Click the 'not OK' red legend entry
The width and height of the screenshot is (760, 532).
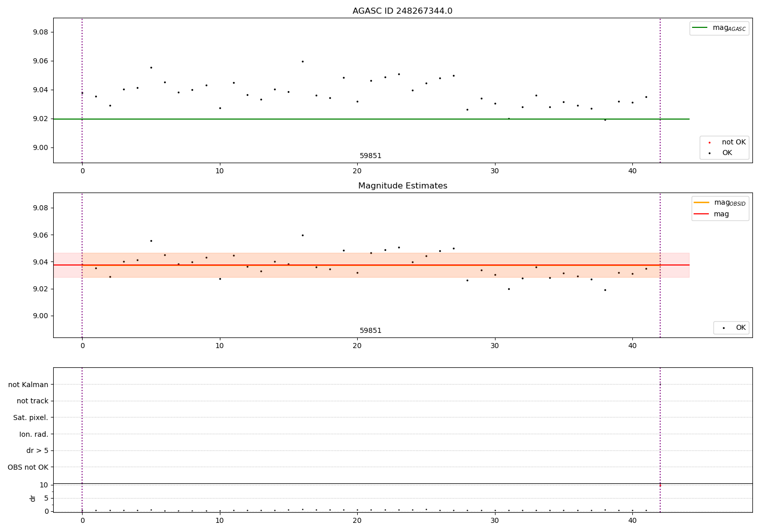point(727,142)
